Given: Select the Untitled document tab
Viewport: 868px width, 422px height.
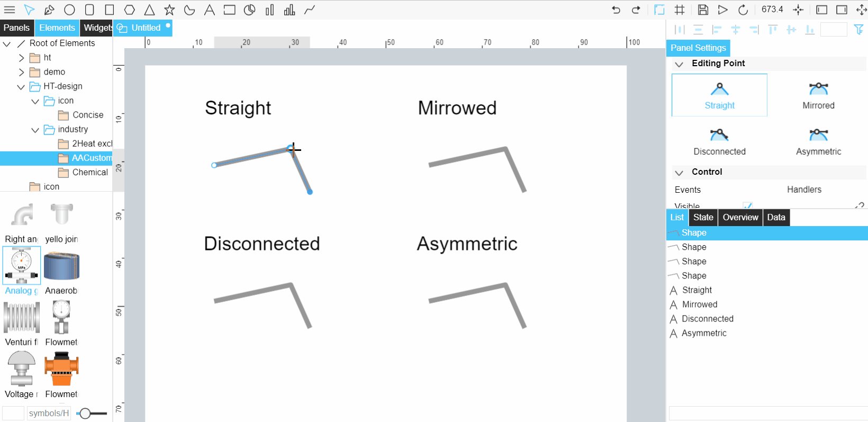Looking at the screenshot, I should click(143, 28).
